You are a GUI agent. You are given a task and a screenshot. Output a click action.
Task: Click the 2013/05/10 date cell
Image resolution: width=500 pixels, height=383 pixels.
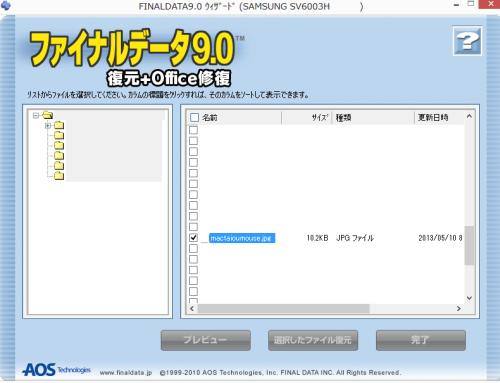pyautogui.click(x=440, y=238)
